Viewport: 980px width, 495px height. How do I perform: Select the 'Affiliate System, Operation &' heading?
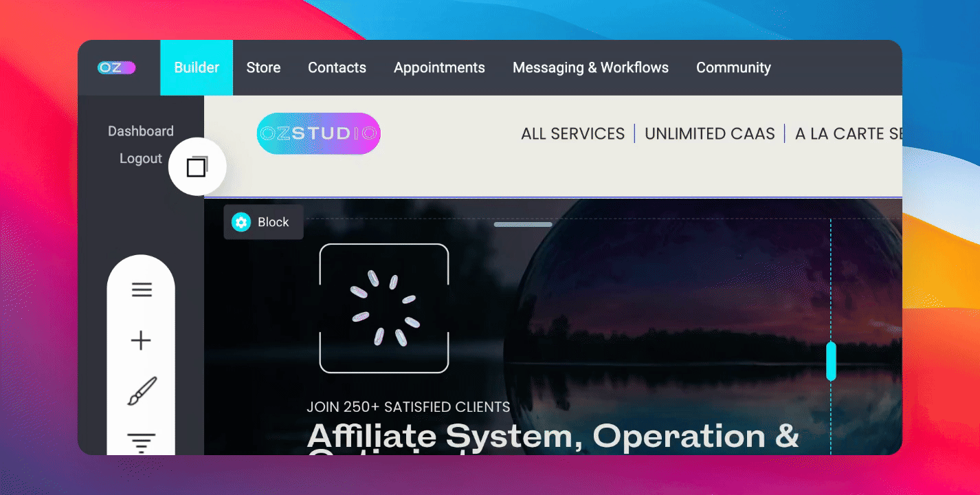click(x=553, y=437)
